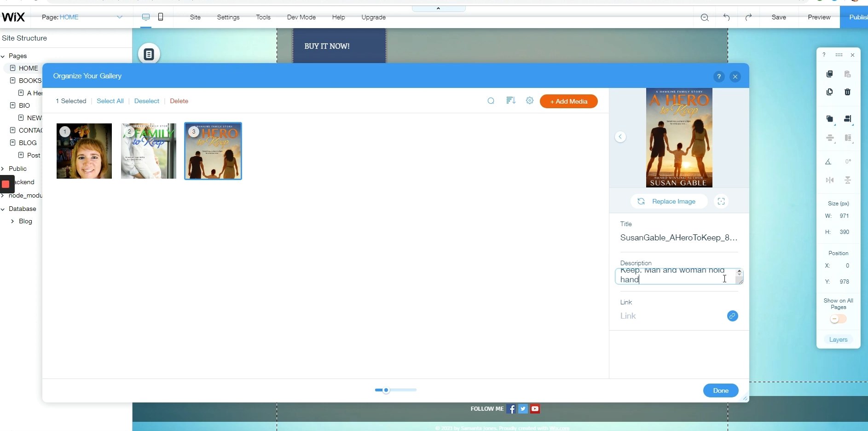Open the Dev Mode menu

click(x=301, y=17)
